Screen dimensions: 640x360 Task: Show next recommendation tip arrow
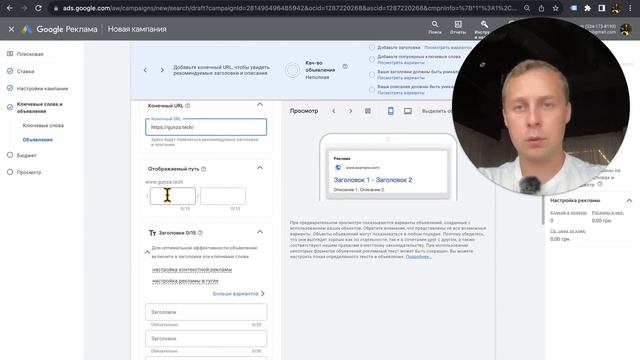click(x=162, y=70)
